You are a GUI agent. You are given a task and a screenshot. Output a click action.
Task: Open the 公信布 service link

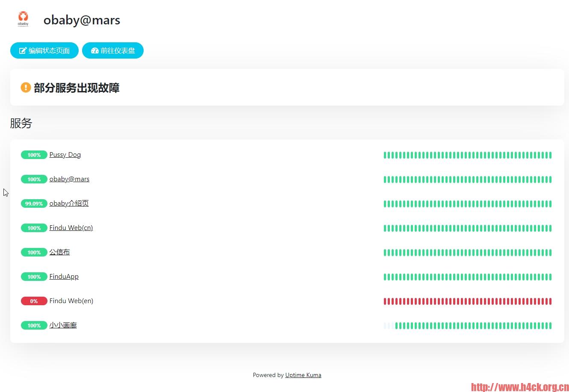click(59, 252)
